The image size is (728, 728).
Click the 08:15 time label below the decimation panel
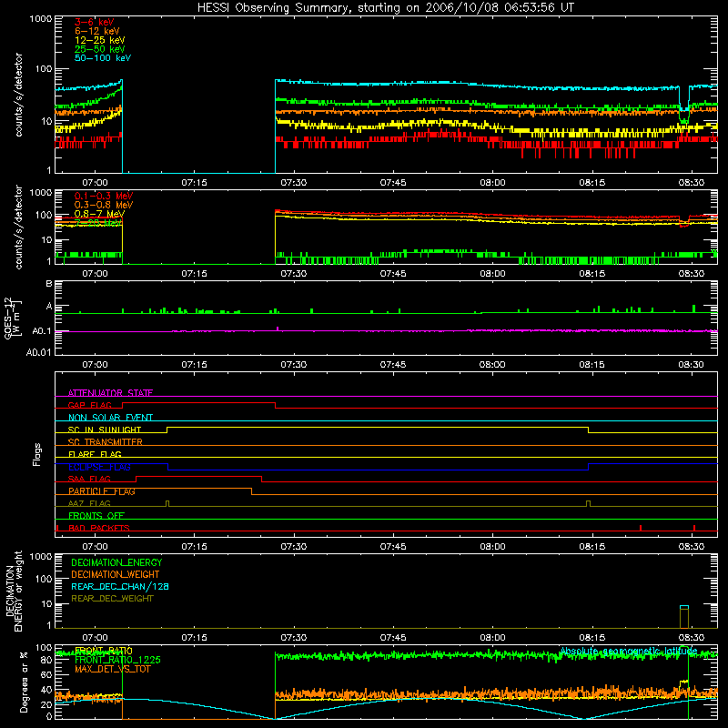(x=591, y=638)
